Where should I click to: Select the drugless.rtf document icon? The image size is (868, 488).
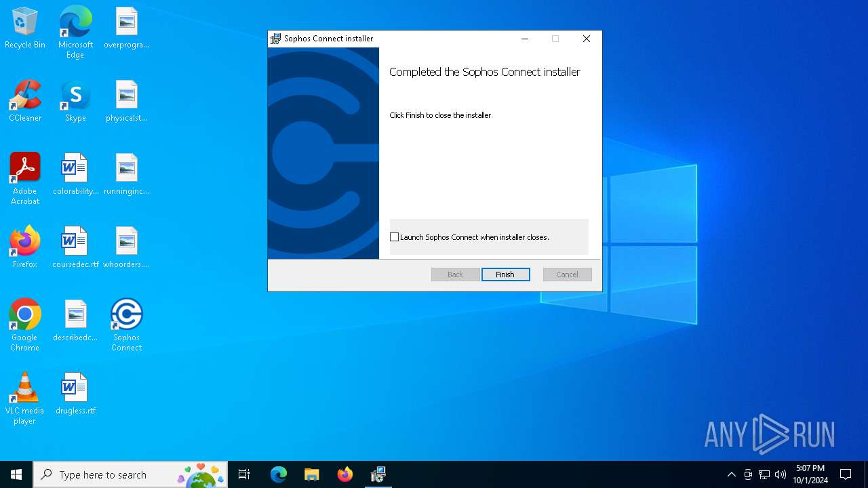(75, 394)
